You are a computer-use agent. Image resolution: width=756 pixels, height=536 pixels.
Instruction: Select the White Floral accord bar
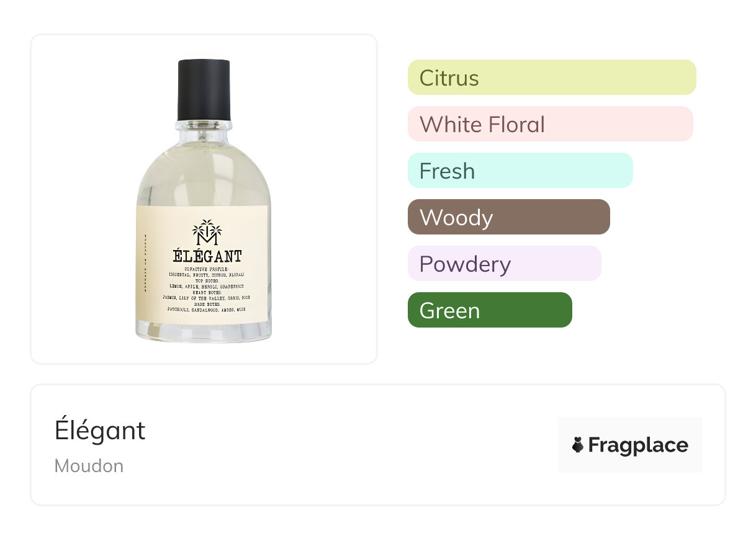coord(550,124)
